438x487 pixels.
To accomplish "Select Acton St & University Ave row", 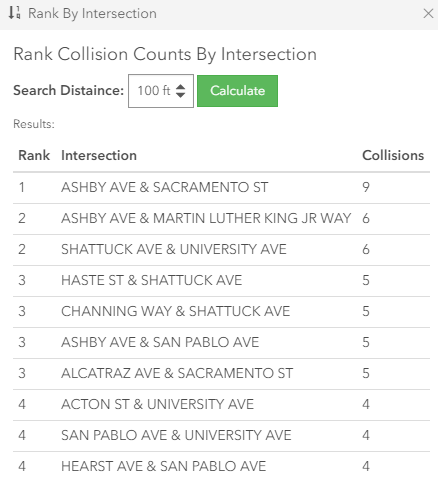I will click(221, 405).
